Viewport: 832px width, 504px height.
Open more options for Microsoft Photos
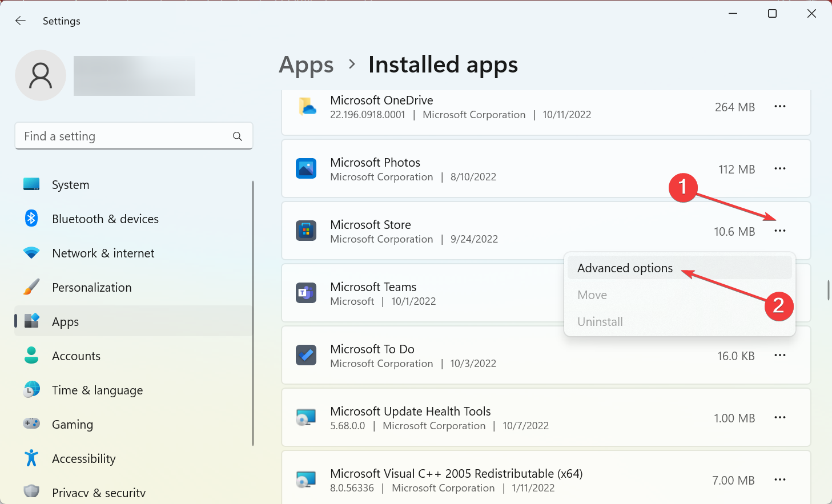coord(780,169)
